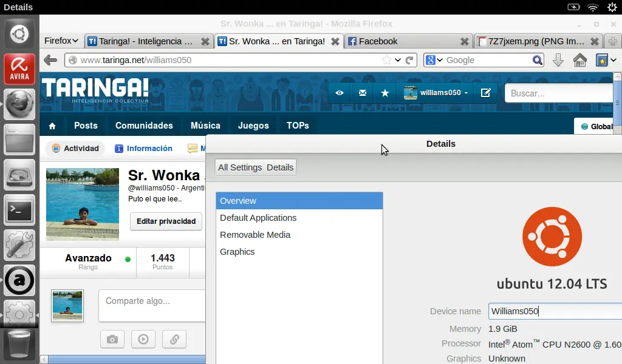Expand the bookmarks toolbar arrow

pos(613,60)
